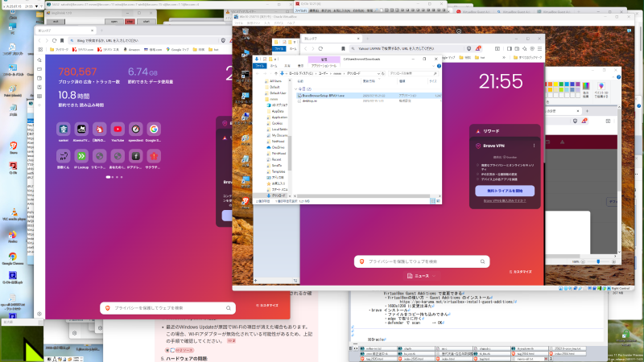This screenshot has height=362, width=644.
Task: Click Brave Shields icon in left Brave window
Action: pyautogui.click(x=223, y=41)
